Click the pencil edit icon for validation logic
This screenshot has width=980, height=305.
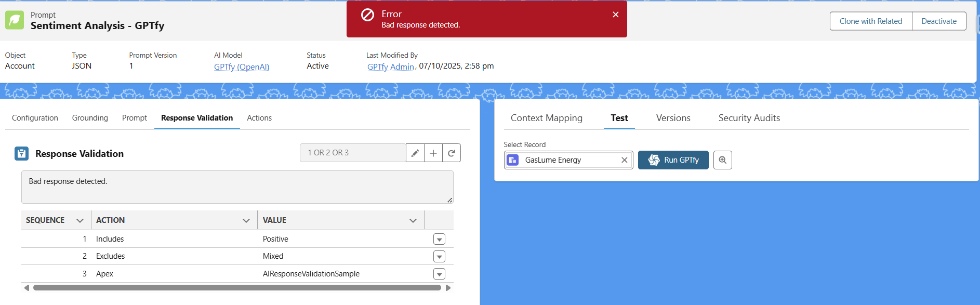[x=415, y=153]
